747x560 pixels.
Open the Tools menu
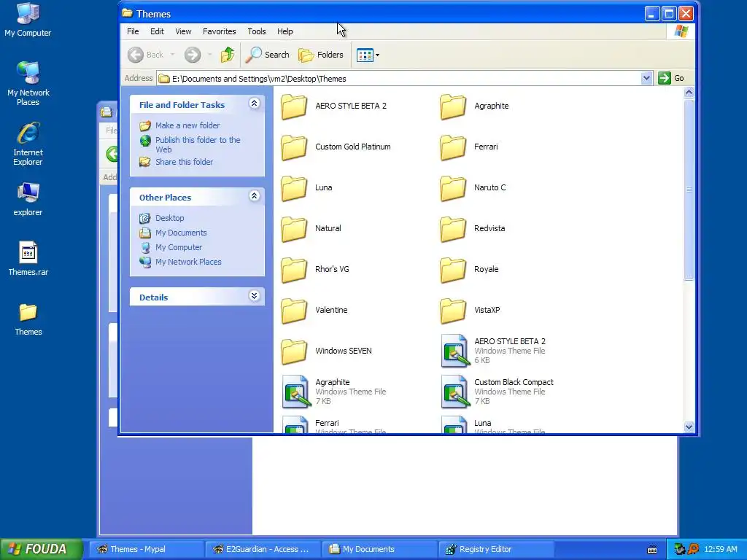256,31
